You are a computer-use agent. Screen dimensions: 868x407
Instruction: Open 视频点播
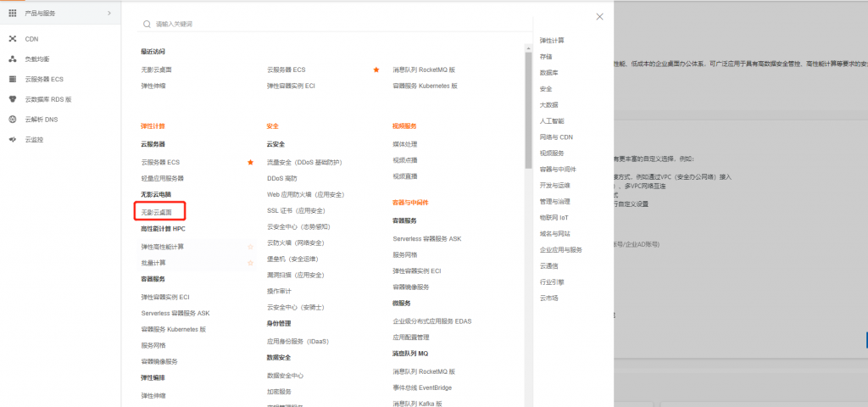click(404, 160)
